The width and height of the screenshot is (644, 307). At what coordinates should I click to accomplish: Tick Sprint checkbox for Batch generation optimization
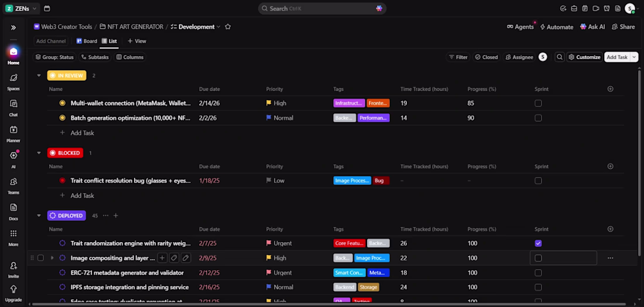[x=538, y=118]
